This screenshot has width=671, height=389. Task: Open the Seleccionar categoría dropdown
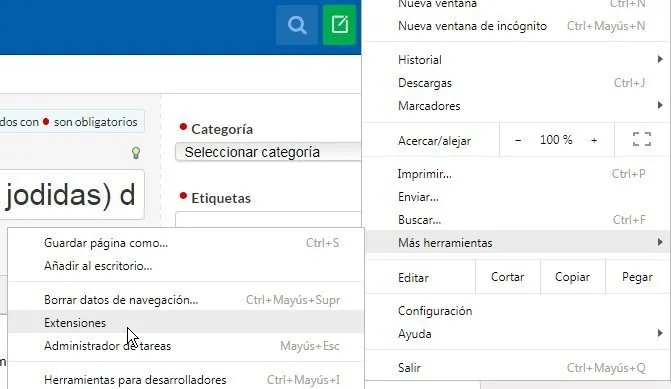pos(268,152)
